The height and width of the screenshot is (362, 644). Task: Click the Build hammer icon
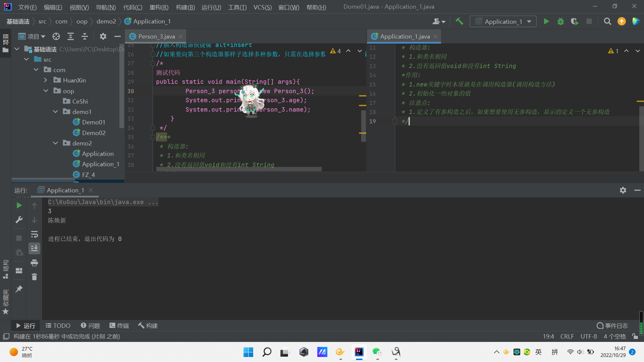coord(459,21)
